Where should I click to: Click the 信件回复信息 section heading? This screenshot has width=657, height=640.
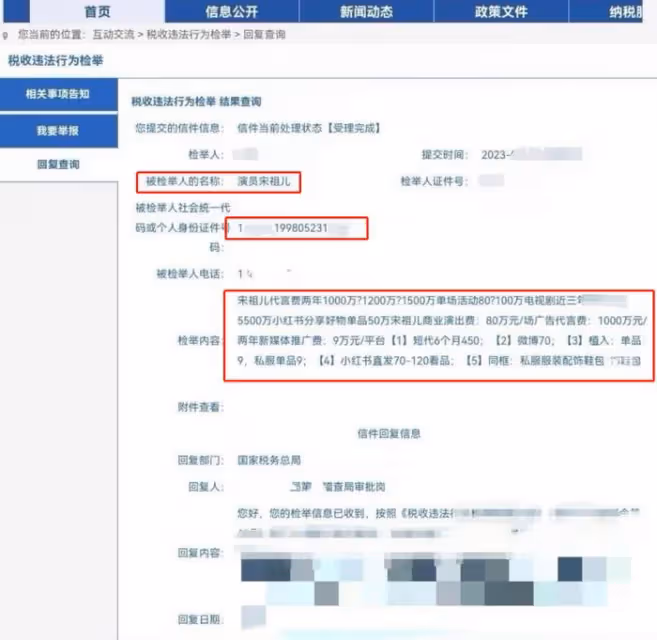coord(389,434)
